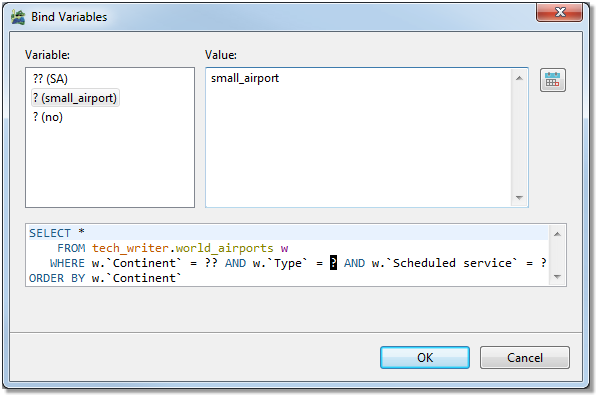Click the Value box scroll down arrow
The width and height of the screenshot is (596, 395).
coord(519,197)
